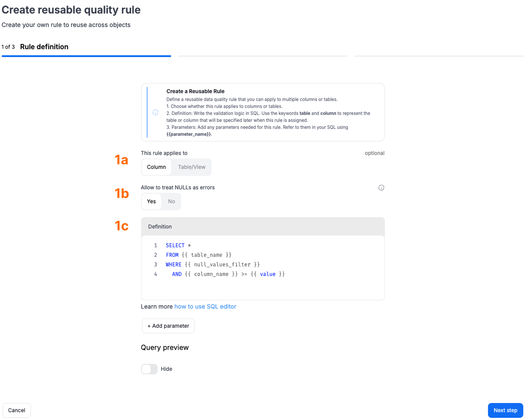
Task: Open the how to use SQL editor link
Action: coord(205,306)
